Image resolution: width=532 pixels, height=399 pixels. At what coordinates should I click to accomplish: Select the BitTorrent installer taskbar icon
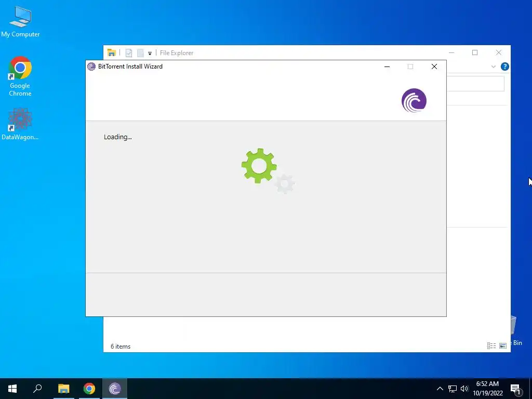(115, 389)
